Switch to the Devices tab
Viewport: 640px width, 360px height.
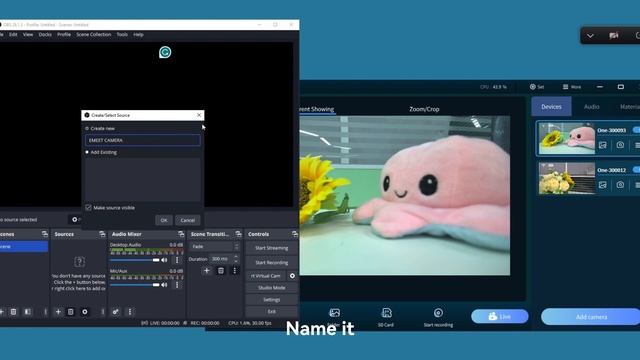551,107
